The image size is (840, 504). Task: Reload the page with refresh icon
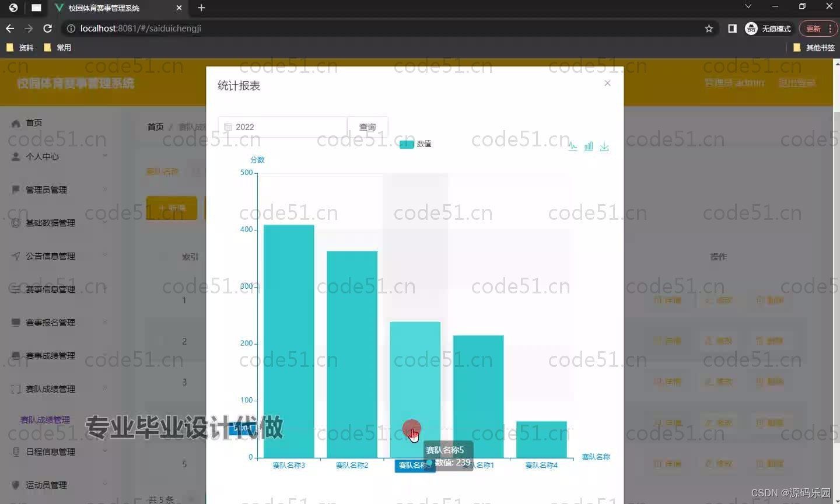(x=47, y=28)
